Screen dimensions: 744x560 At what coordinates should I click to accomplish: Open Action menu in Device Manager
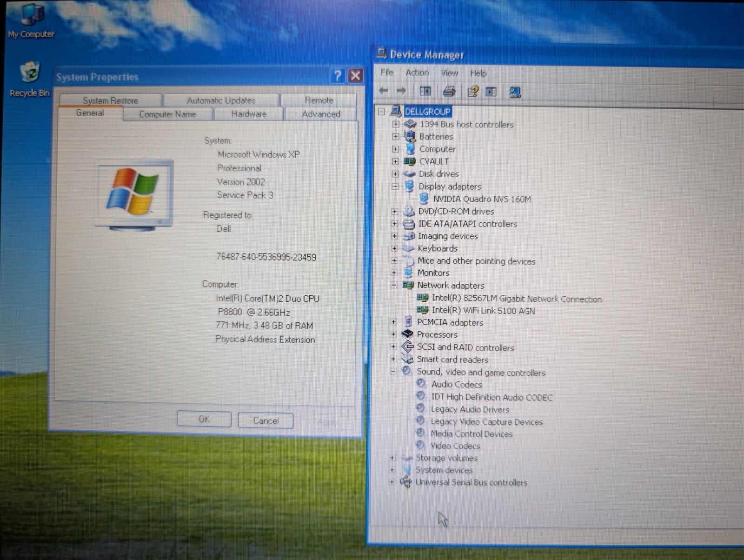click(417, 73)
